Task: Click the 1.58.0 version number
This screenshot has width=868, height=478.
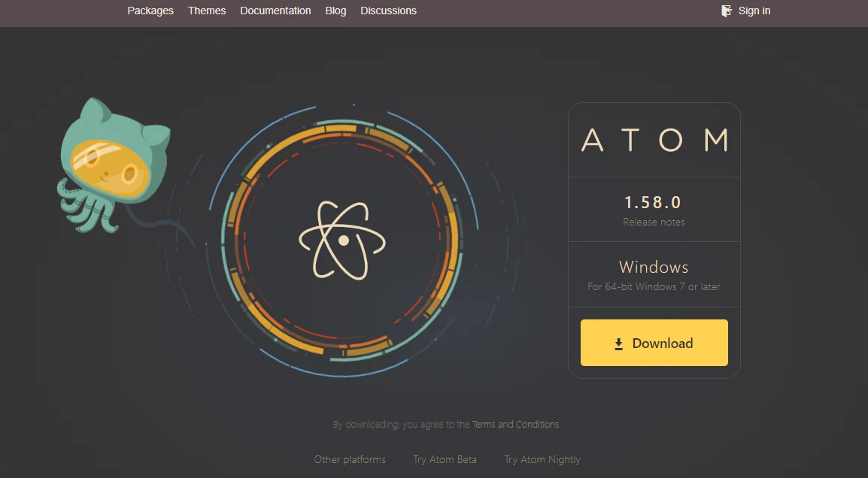Action: coord(653,202)
